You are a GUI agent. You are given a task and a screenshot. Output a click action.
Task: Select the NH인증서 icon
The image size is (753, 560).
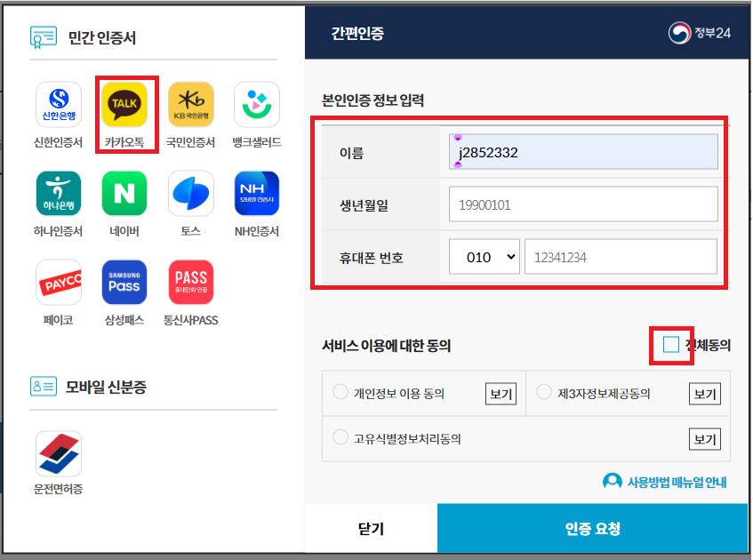(256, 193)
